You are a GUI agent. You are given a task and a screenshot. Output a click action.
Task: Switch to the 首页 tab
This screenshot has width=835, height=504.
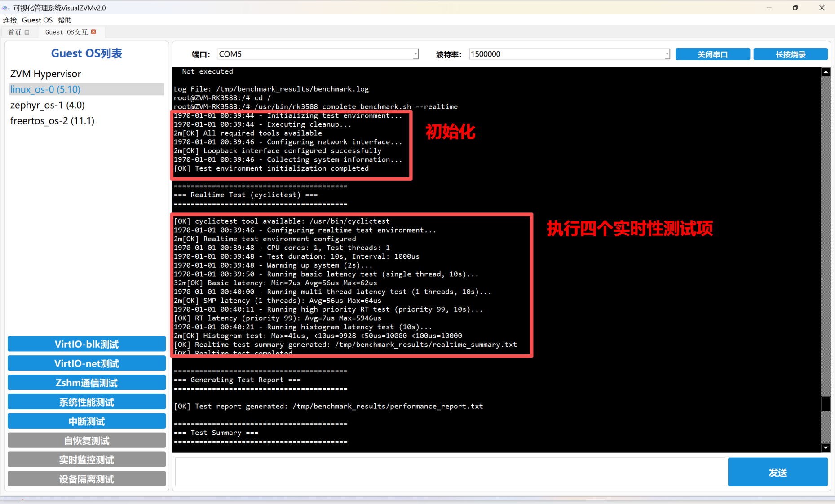tap(14, 32)
